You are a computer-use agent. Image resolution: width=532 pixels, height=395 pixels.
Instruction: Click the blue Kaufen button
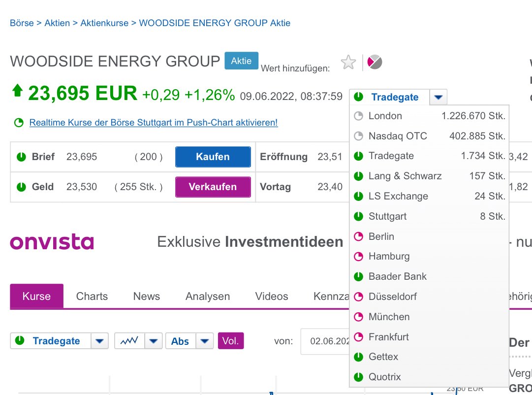pos(213,157)
